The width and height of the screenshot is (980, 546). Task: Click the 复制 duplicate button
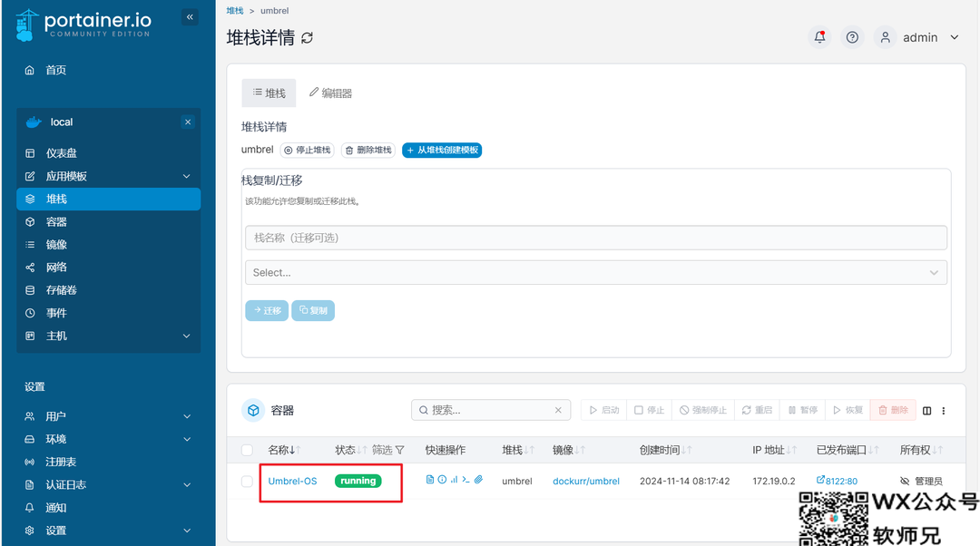(313, 310)
